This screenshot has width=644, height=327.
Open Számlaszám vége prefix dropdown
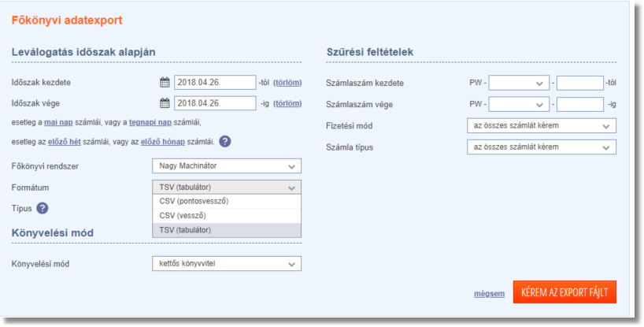518,104
